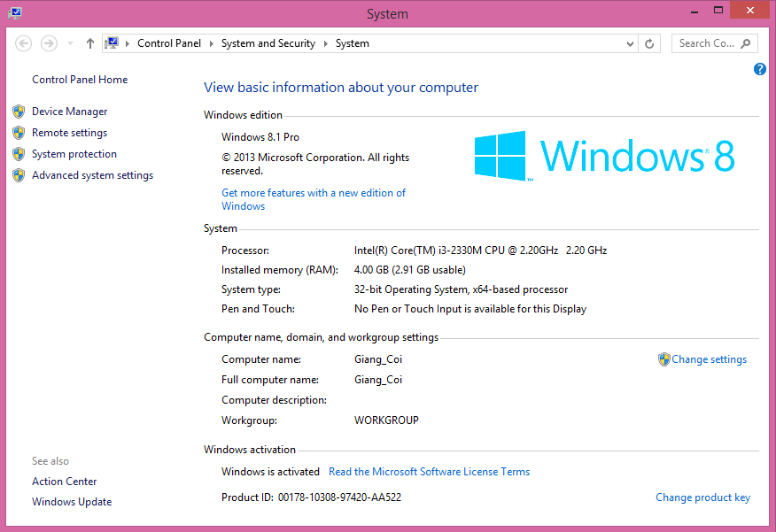Click the computer icon in the address bar
Image resolution: width=776 pixels, height=532 pixels.
click(111, 42)
